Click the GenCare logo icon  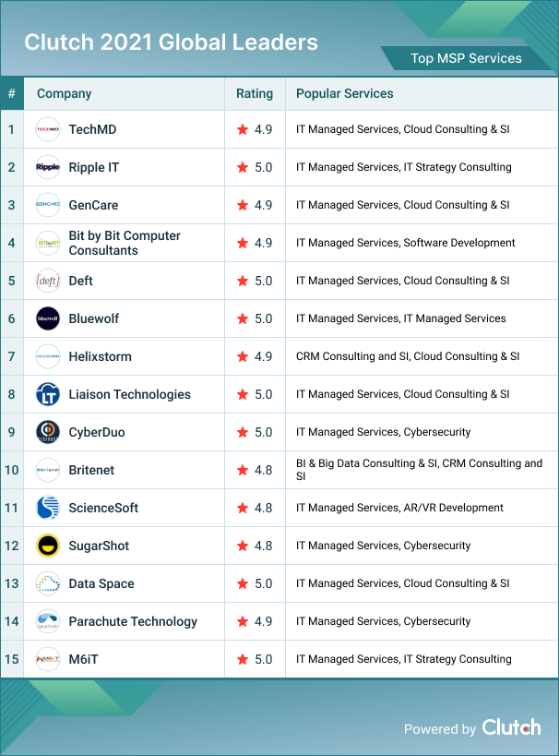point(48,205)
